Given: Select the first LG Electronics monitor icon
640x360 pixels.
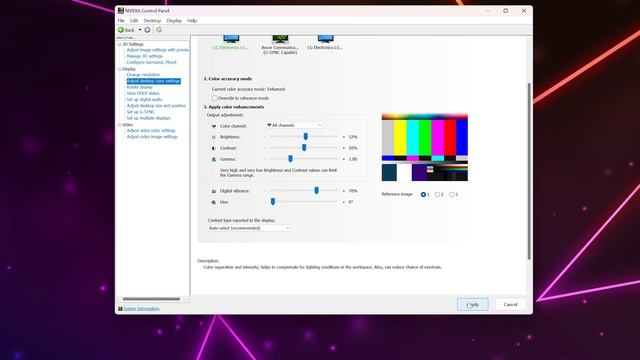Looking at the screenshot, I should (x=231, y=39).
